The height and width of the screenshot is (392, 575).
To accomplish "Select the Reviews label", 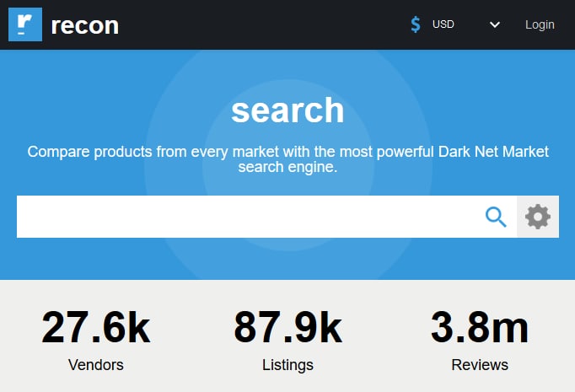I will (x=480, y=365).
